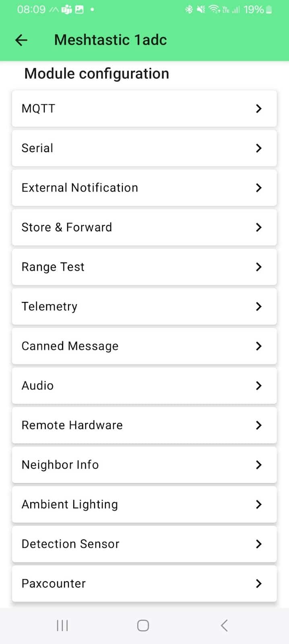Image resolution: width=289 pixels, height=644 pixels.
Task: Tap the arrow icon next to Serial
Action: 258,148
